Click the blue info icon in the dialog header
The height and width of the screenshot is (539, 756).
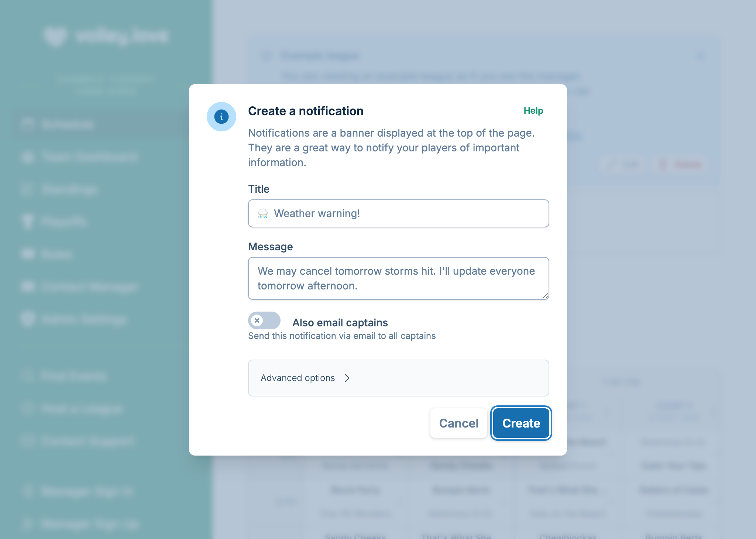pyautogui.click(x=221, y=116)
